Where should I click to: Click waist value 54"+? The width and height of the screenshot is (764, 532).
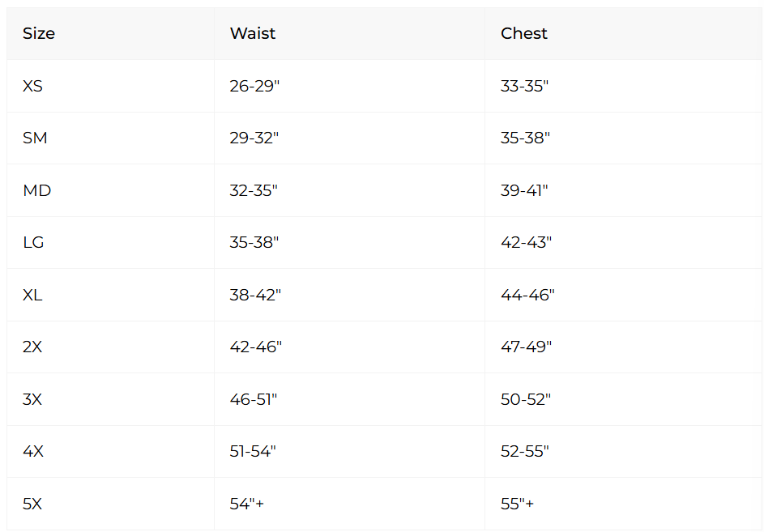247,504
